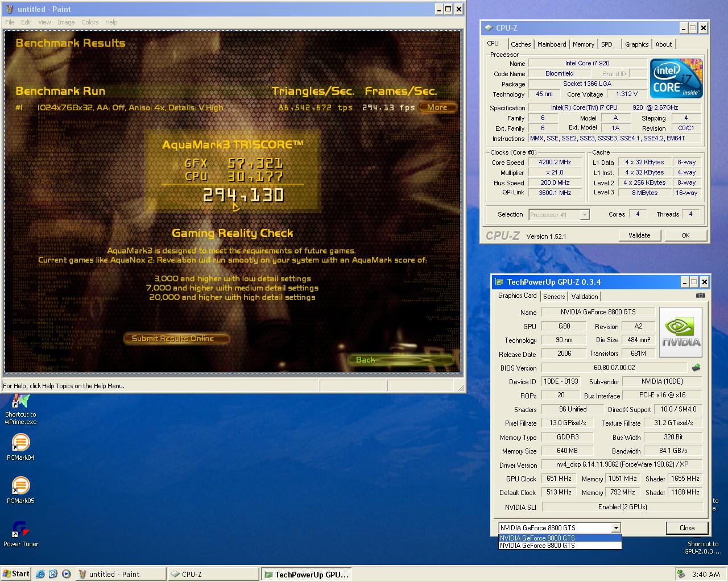
Task: Open the View menu in Paint
Action: click(x=44, y=22)
